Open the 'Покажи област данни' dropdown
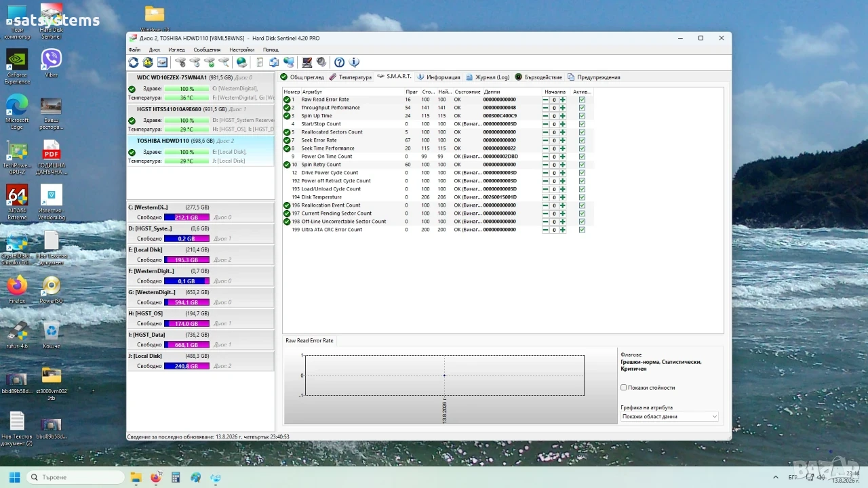Image resolution: width=868 pixels, height=488 pixels. pos(669,417)
